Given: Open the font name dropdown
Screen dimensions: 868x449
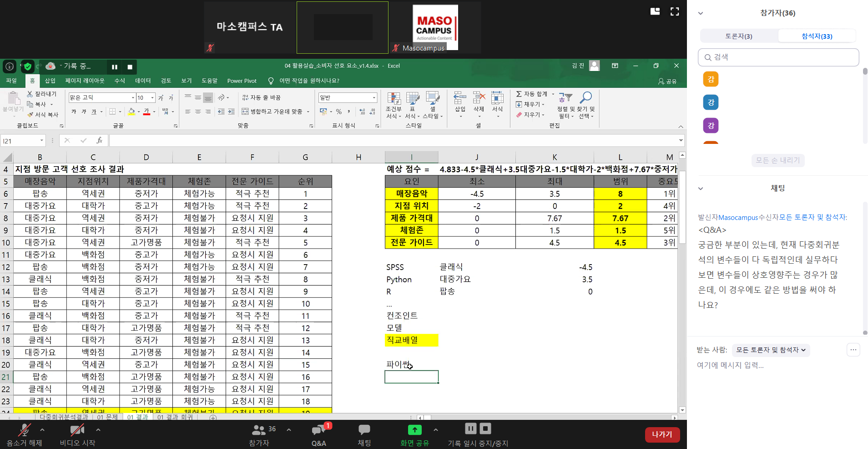Looking at the screenshot, I should [x=133, y=98].
